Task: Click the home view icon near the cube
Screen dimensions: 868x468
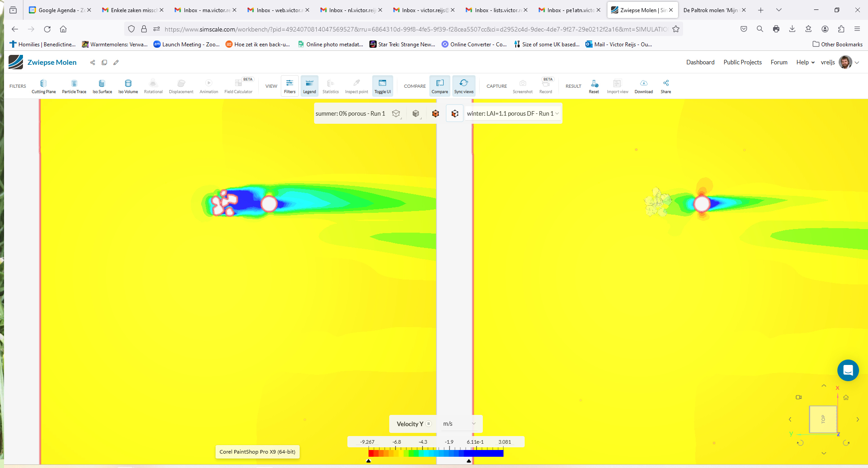Action: (846, 397)
